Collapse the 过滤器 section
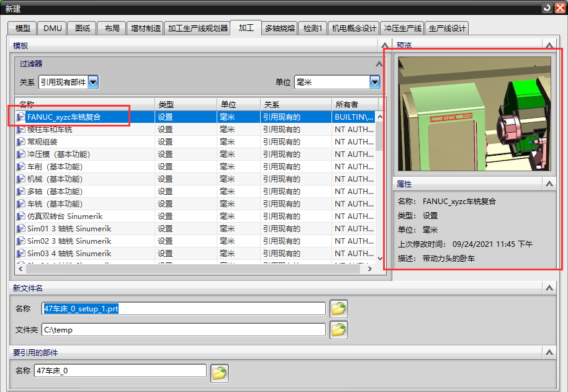568x392 pixels. [x=379, y=64]
